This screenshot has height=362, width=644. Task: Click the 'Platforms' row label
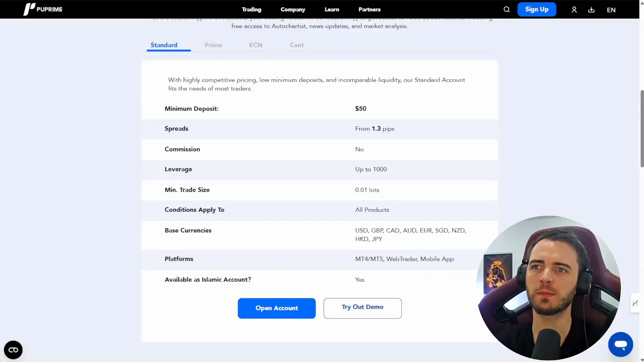coord(179,259)
